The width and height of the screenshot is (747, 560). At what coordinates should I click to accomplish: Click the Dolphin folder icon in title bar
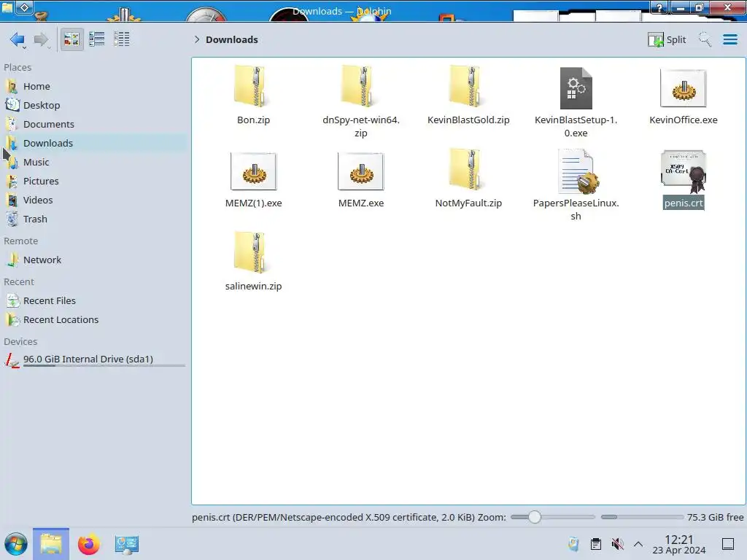[x=7, y=7]
